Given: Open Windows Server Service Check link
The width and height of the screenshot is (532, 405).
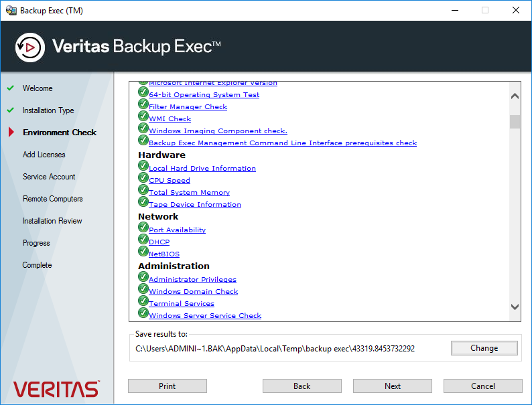Looking at the screenshot, I should pyautogui.click(x=205, y=316).
